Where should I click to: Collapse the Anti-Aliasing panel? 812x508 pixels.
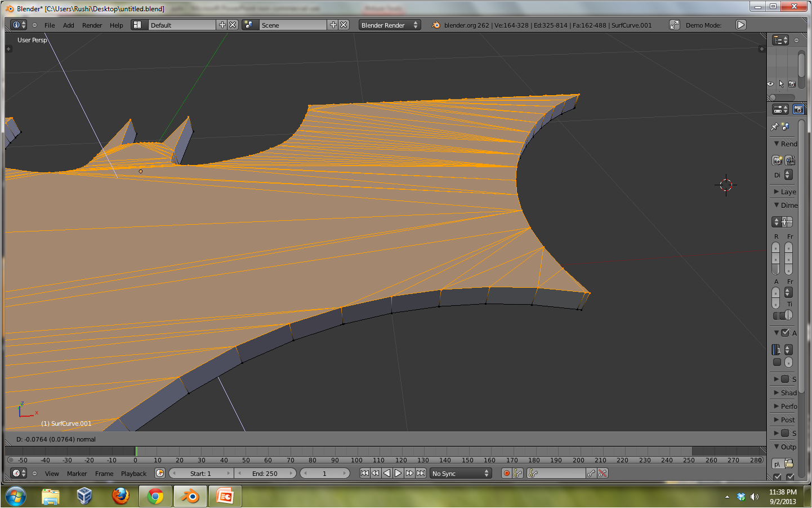click(x=777, y=333)
